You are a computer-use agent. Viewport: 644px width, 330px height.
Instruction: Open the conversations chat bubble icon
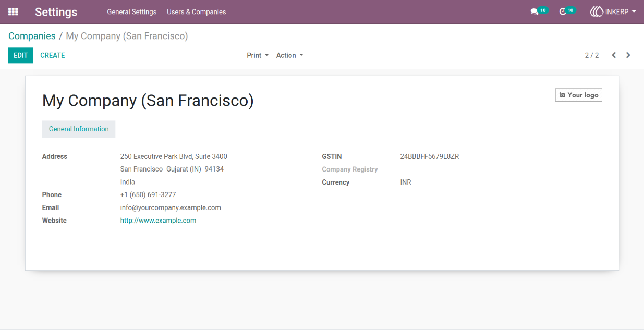click(x=534, y=11)
